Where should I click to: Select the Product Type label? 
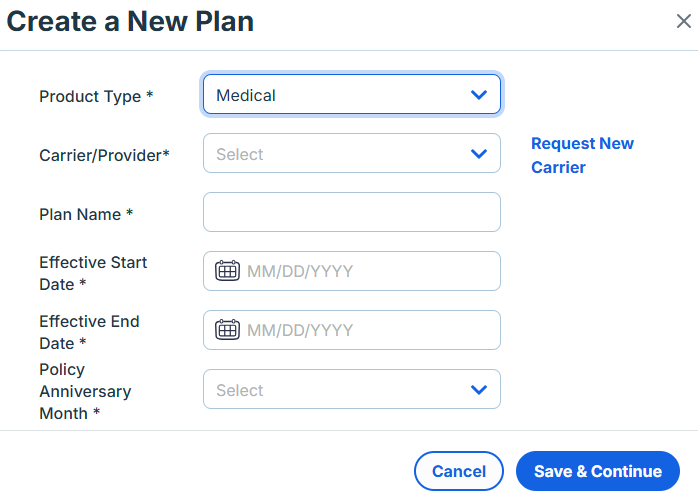96,96
